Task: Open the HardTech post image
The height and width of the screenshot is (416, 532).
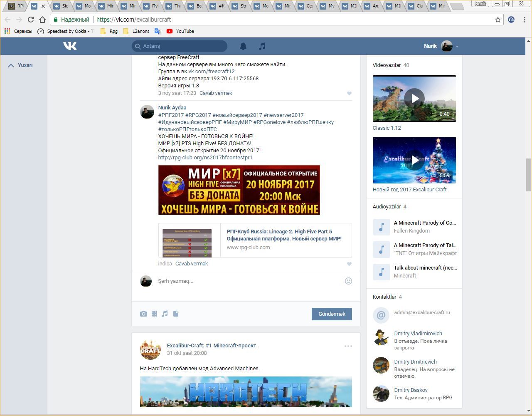Action: pyautogui.click(x=246, y=392)
